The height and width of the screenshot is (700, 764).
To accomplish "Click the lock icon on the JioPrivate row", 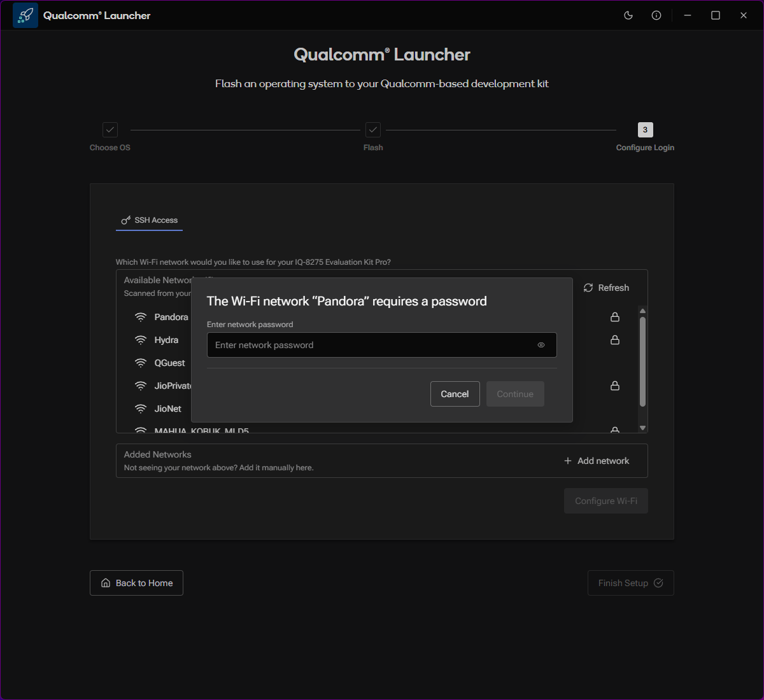I will (x=615, y=386).
